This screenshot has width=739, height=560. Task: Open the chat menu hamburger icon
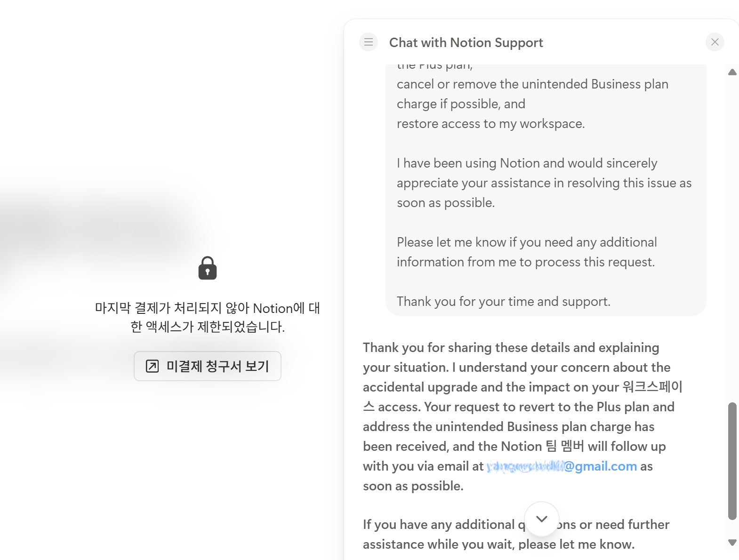[369, 42]
